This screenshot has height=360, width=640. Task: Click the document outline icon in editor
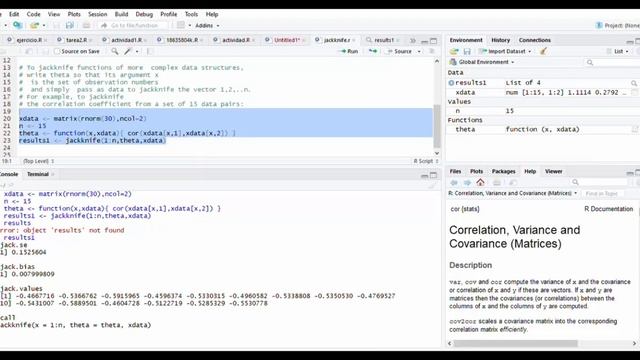pos(432,51)
